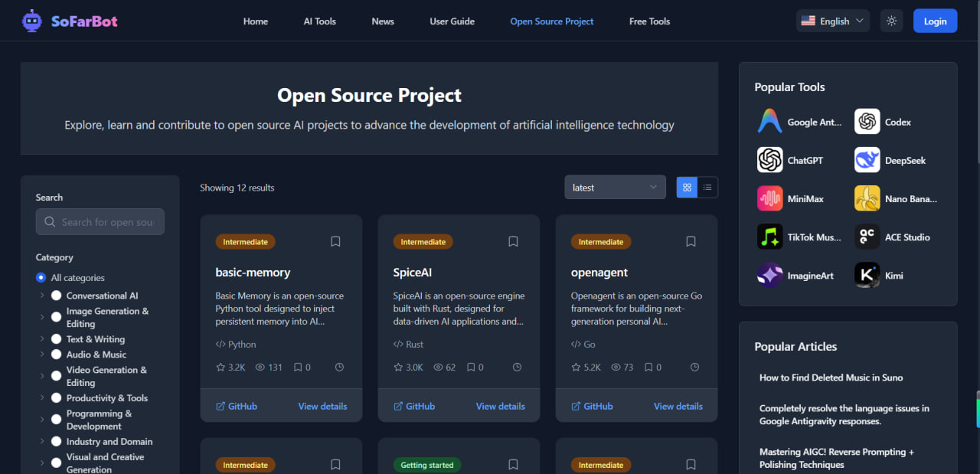Viewport: 980px width, 474px height.
Task: Open the ChatGPT tool icon
Action: point(769,160)
